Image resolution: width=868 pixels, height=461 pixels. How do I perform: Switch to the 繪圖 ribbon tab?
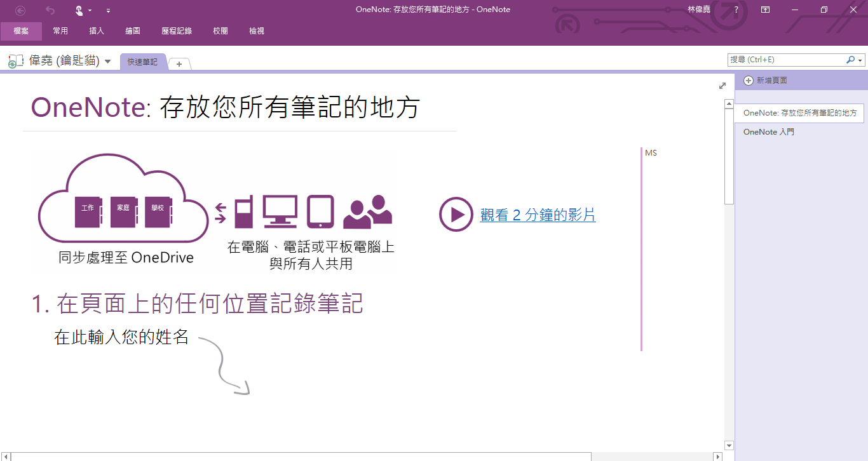tap(133, 31)
